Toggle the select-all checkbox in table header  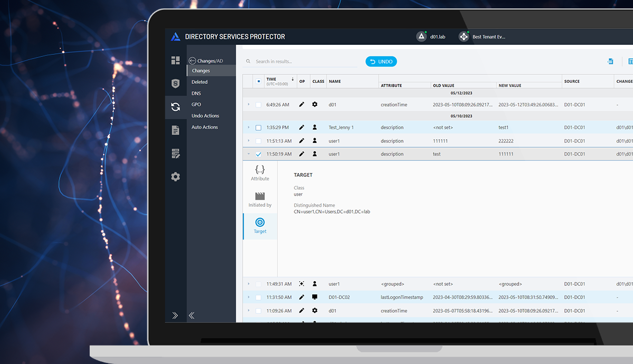258,81
